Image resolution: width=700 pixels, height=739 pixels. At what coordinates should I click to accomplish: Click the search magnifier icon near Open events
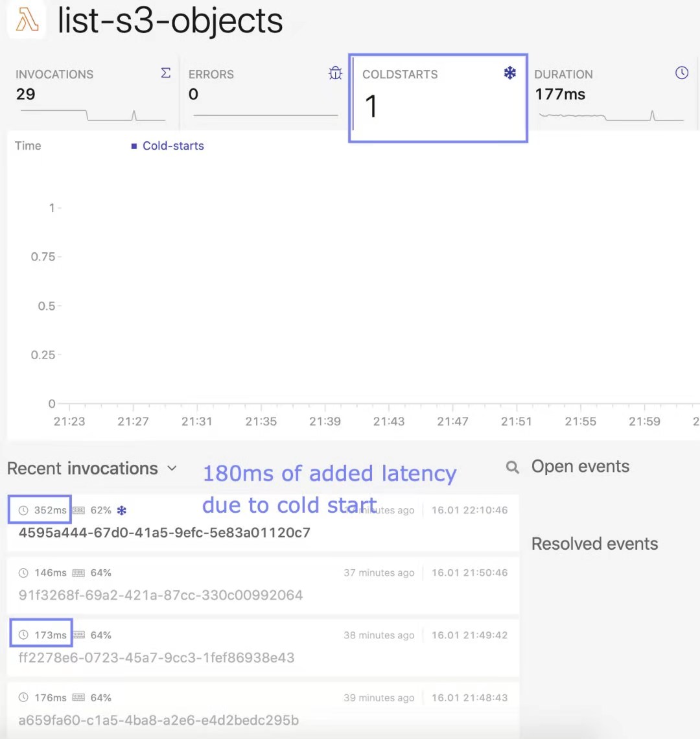coord(513,467)
